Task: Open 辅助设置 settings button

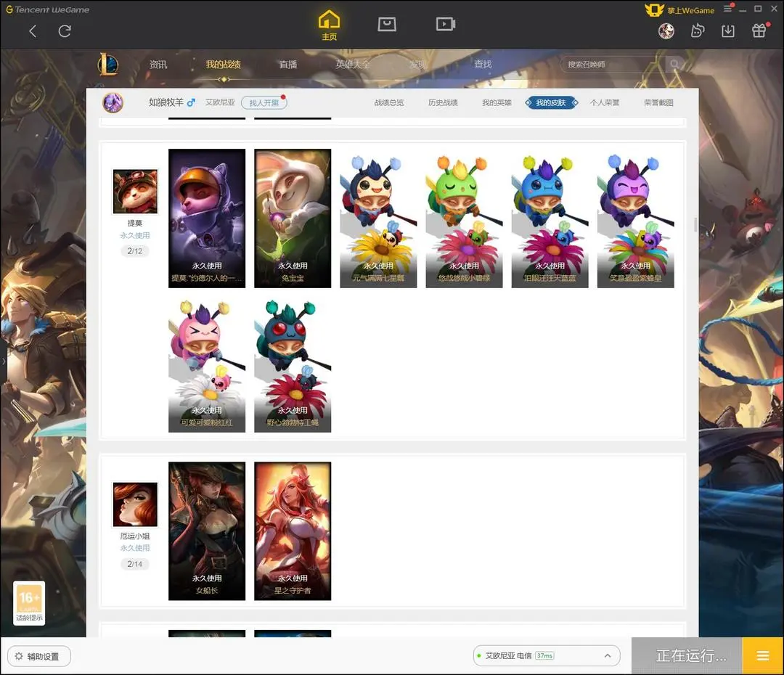Action: click(x=39, y=656)
